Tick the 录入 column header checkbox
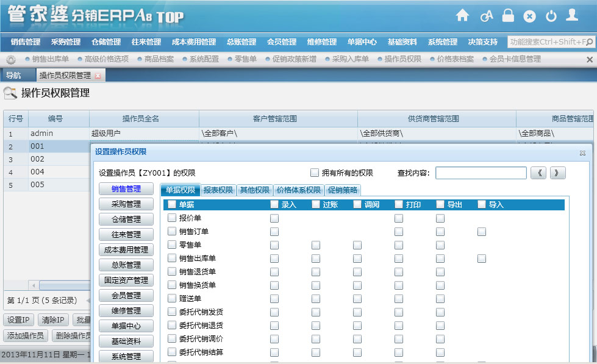 coord(274,204)
